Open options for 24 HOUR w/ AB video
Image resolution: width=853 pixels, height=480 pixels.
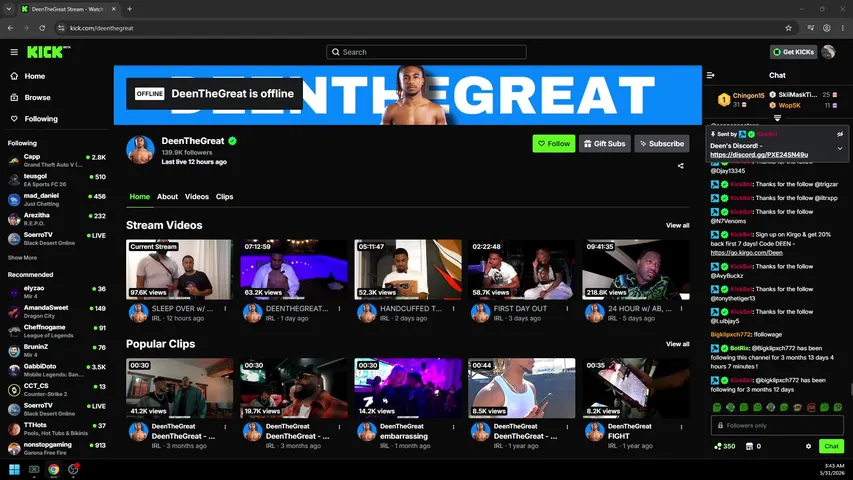681,309
